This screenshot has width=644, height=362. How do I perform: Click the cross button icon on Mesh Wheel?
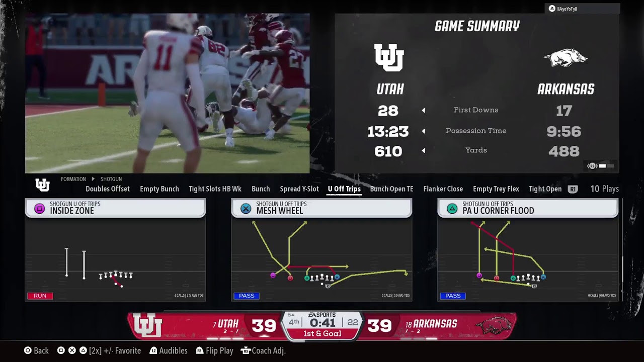click(246, 208)
